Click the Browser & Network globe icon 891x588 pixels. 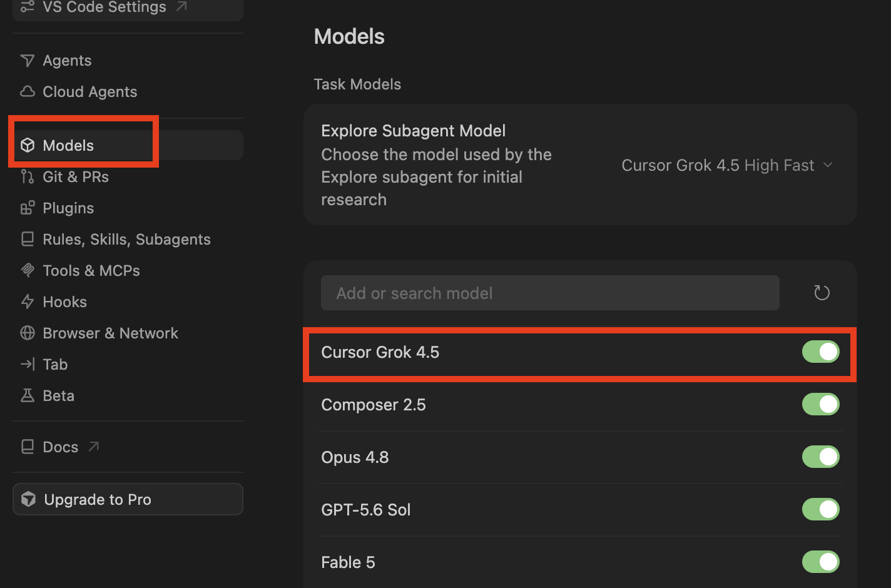(x=28, y=333)
